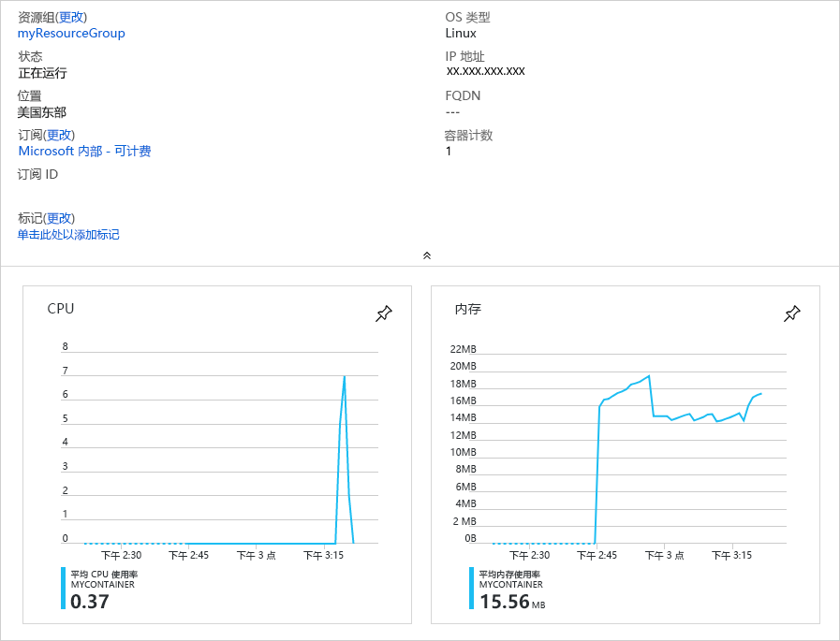840x641 pixels.
Task: Open the myResourceGroup resource group link
Action: click(x=71, y=33)
